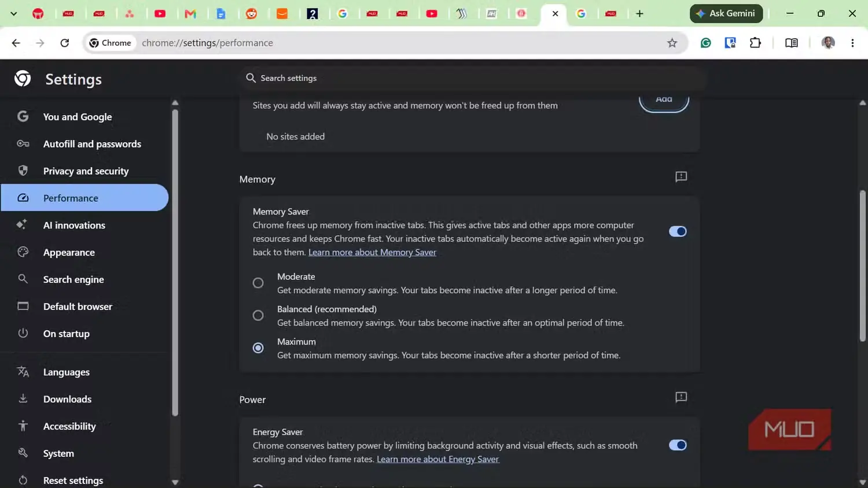Open the profile avatar menu
This screenshot has height=488, width=868.
[x=828, y=43]
